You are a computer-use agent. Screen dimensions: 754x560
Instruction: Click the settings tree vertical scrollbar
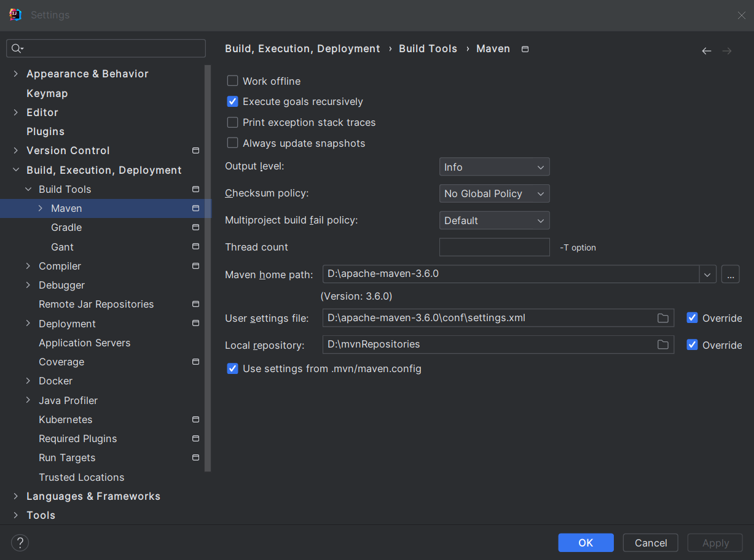[x=208, y=268]
